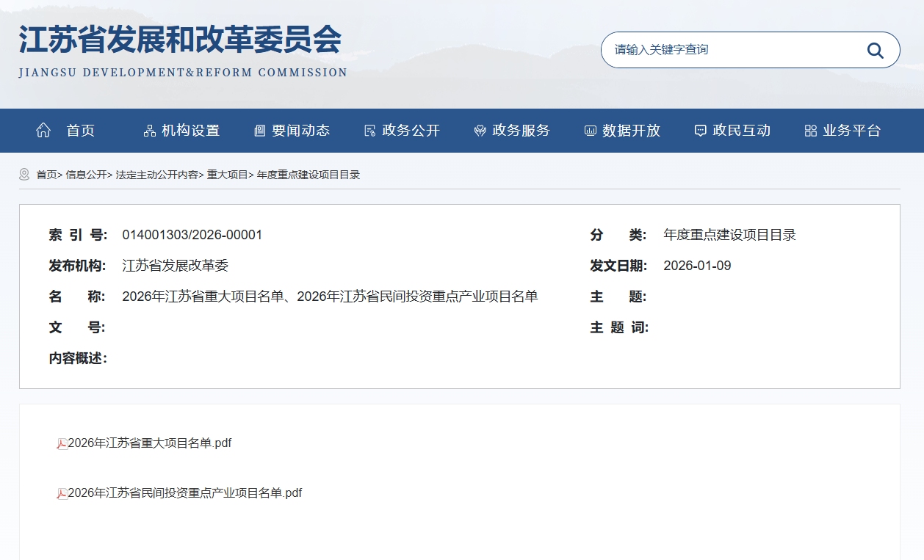The width and height of the screenshot is (924, 560).
Task: Click the document icon beside 政务公开
Action: point(369,131)
